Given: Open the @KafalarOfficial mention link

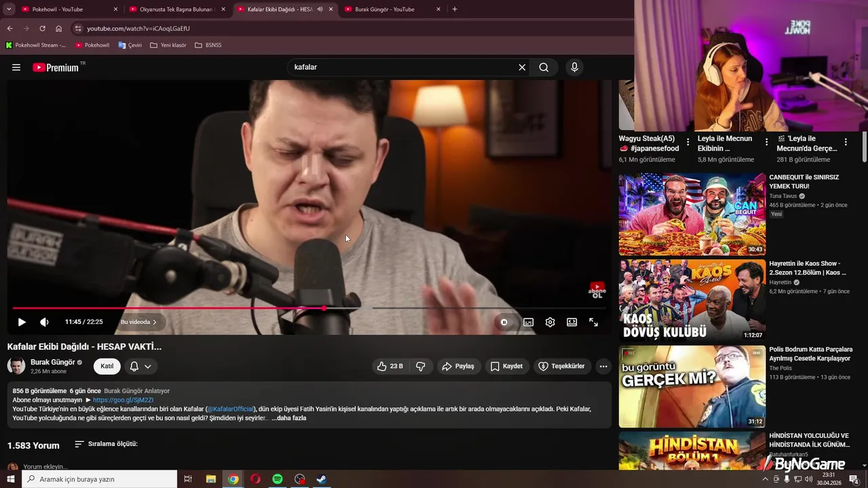Looking at the screenshot, I should [x=231, y=409].
